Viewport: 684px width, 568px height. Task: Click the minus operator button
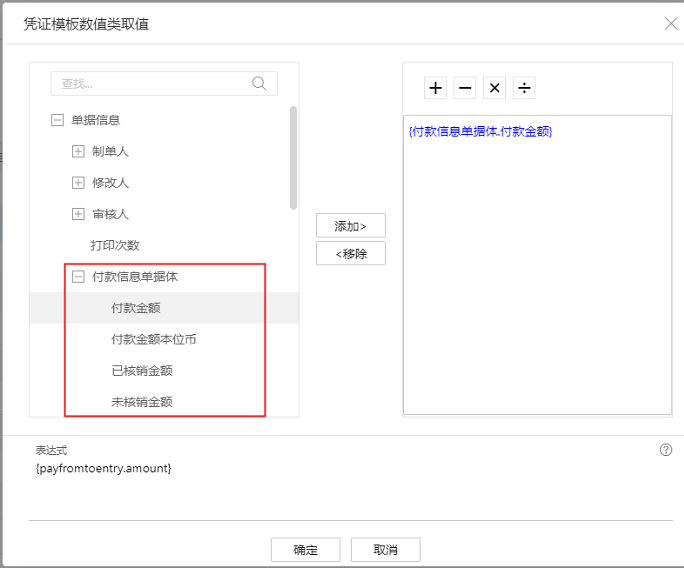pyautogui.click(x=465, y=88)
